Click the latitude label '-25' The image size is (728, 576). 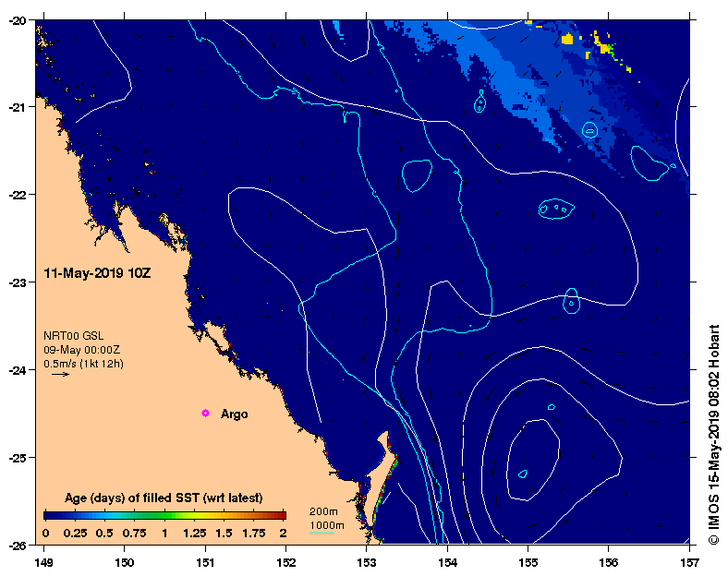point(18,458)
